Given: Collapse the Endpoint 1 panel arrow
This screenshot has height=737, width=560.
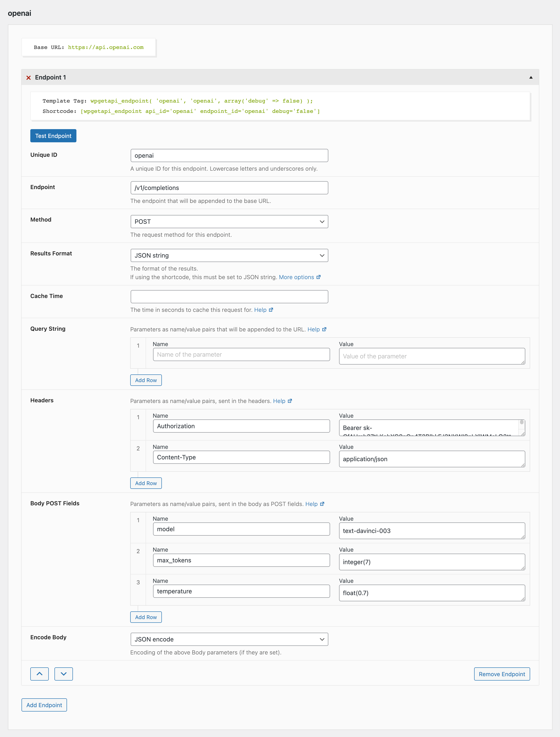Looking at the screenshot, I should pos(531,77).
